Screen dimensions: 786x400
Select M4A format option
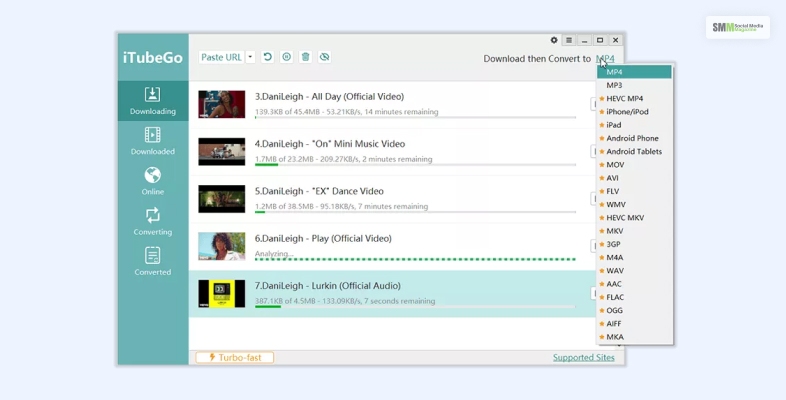[x=635, y=257]
